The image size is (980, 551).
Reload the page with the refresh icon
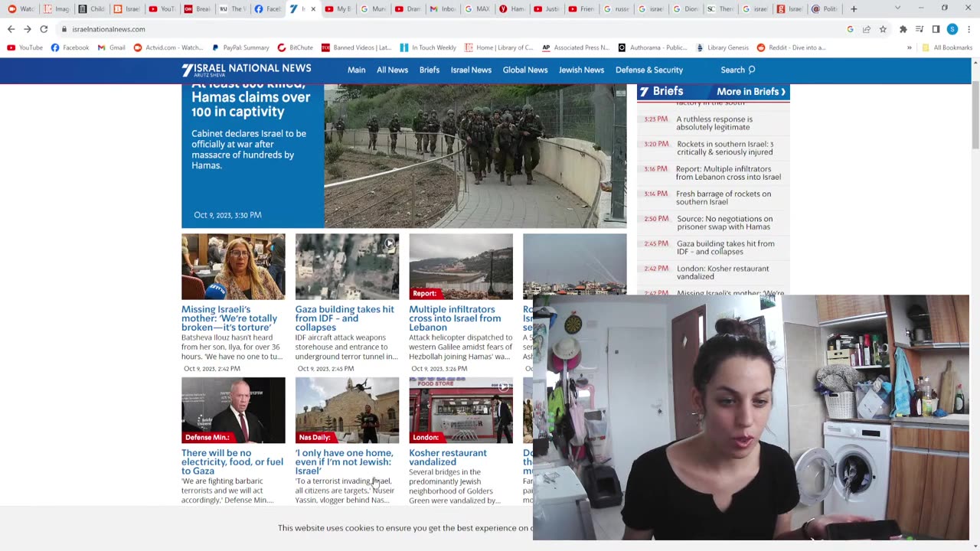pos(44,29)
